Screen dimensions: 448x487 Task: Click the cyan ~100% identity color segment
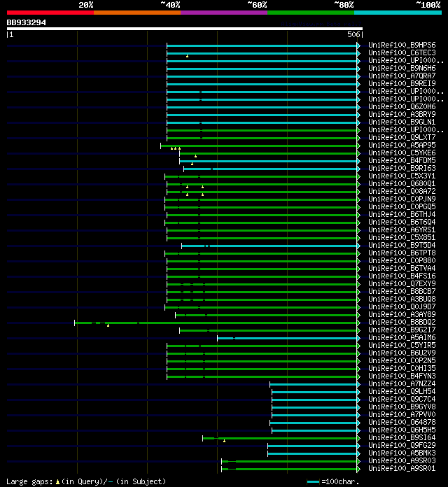[x=398, y=13]
